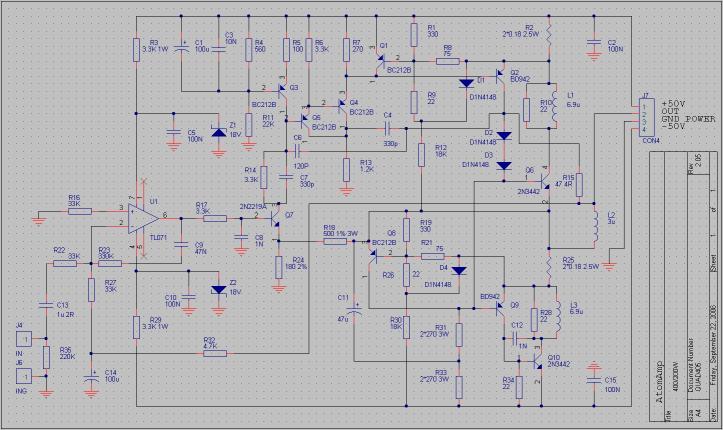Select the R17 3.3K label
723x430 pixels.
click(x=202, y=207)
